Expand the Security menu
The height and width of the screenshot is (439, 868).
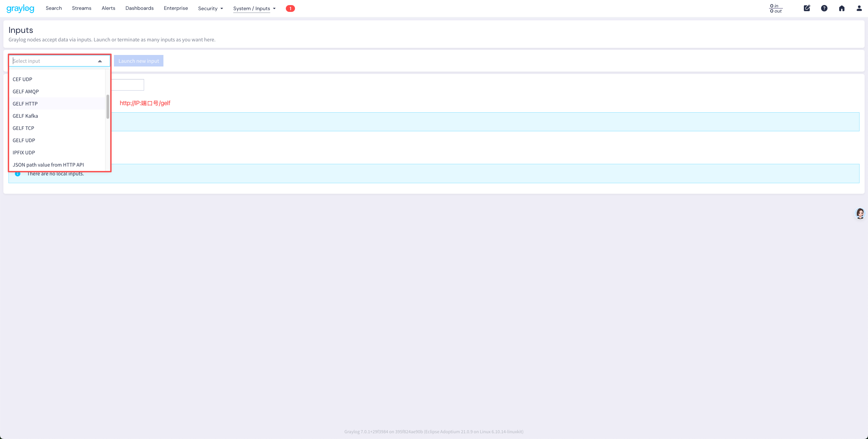pos(211,8)
